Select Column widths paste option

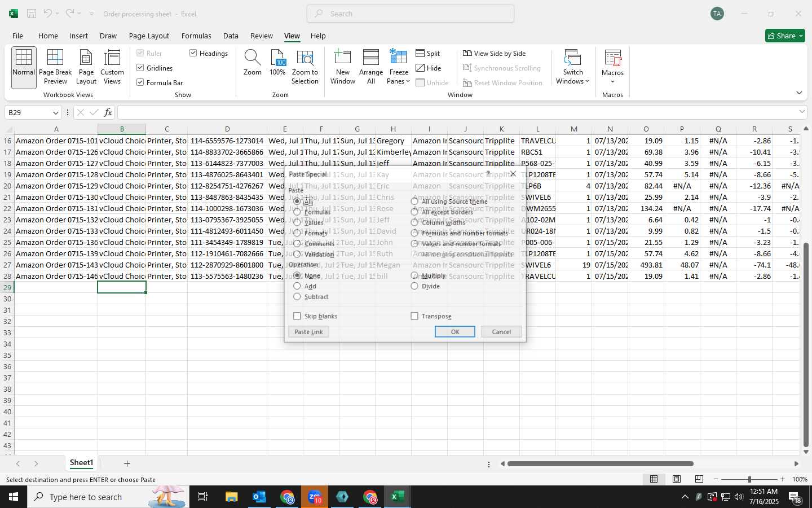pos(414,222)
